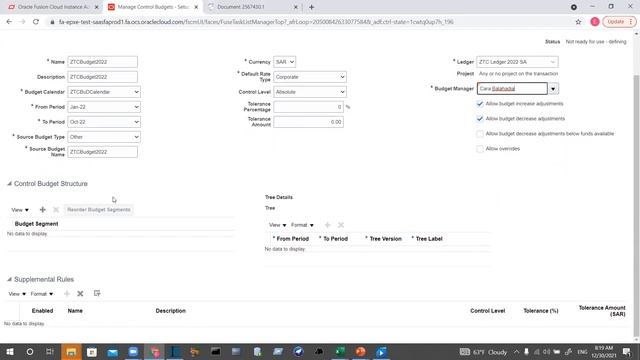Open a new browser tab with plus
The width and height of the screenshot is (640, 360).
click(x=311, y=7)
